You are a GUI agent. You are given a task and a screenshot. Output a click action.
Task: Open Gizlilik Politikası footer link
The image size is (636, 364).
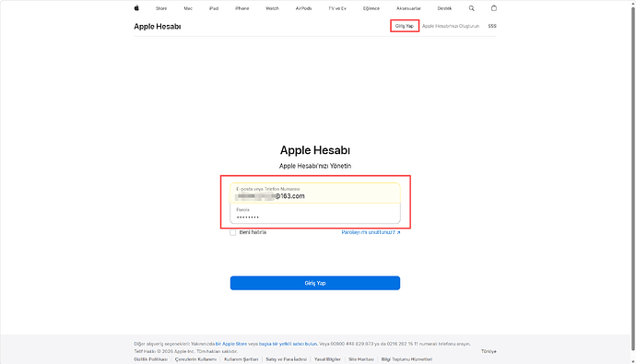150,359
